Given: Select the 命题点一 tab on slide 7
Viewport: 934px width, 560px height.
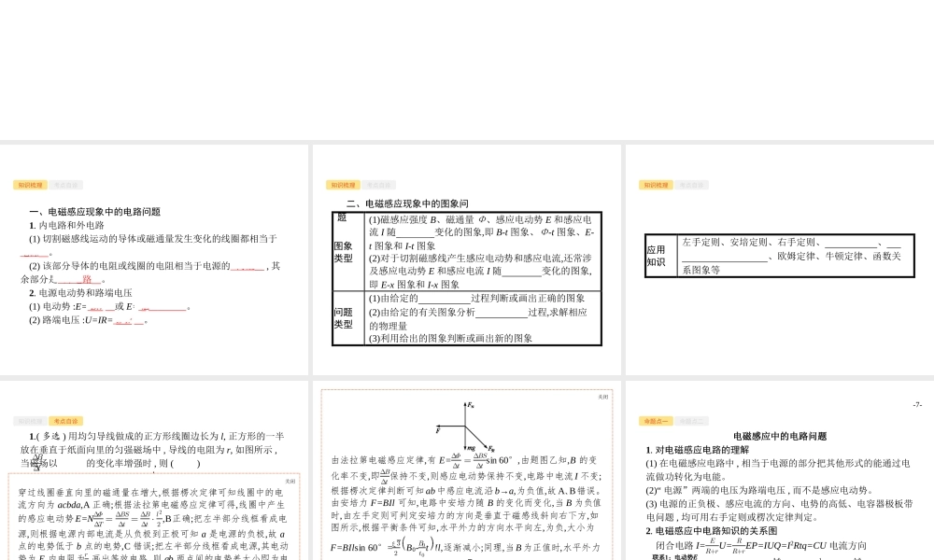Looking at the screenshot, I should pos(656,421).
